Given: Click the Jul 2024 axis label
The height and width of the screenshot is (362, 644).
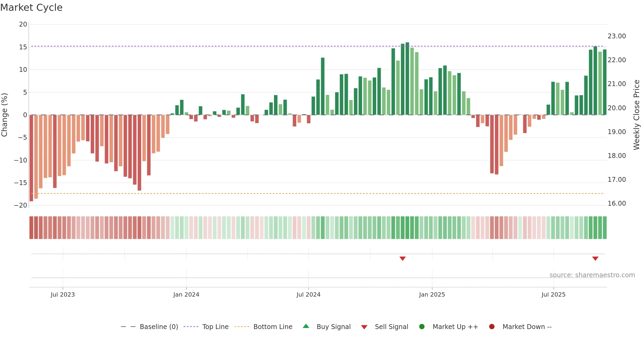Looking at the screenshot, I should (x=309, y=294).
